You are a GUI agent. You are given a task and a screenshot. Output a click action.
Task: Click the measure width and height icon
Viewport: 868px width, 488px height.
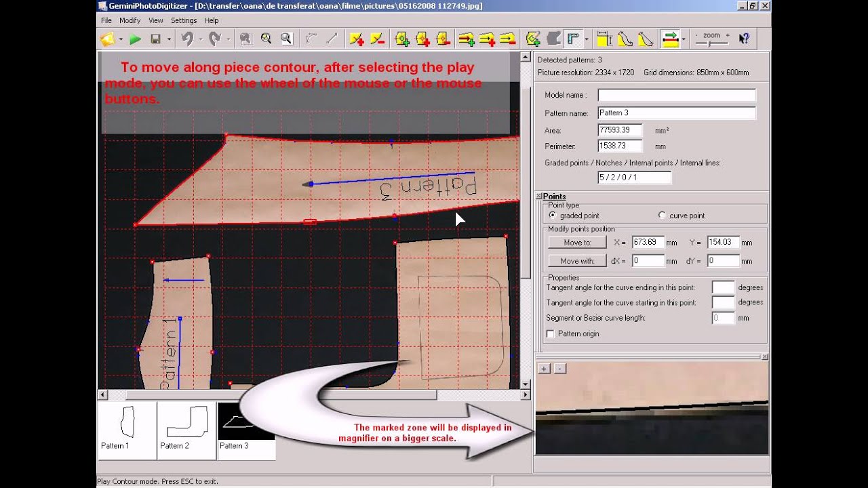click(x=604, y=39)
